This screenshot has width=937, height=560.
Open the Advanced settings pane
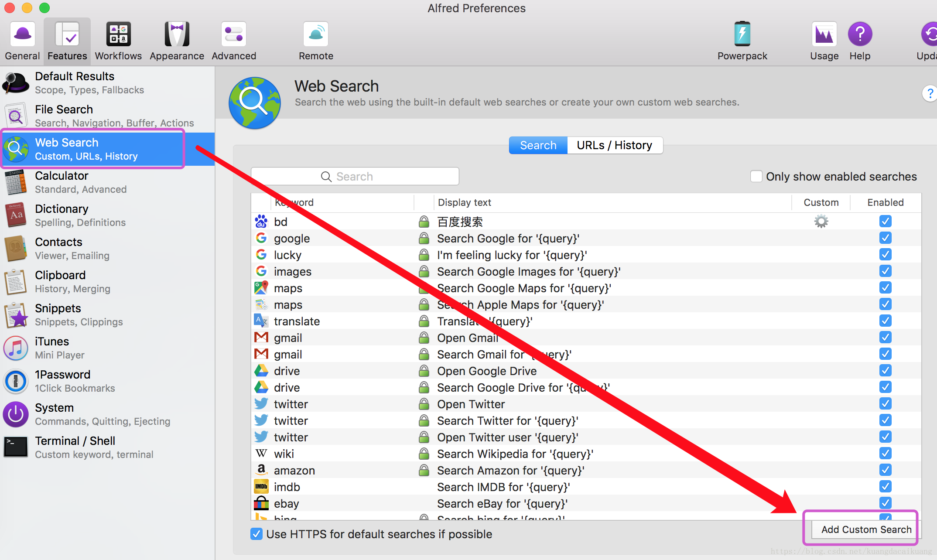pyautogui.click(x=234, y=41)
